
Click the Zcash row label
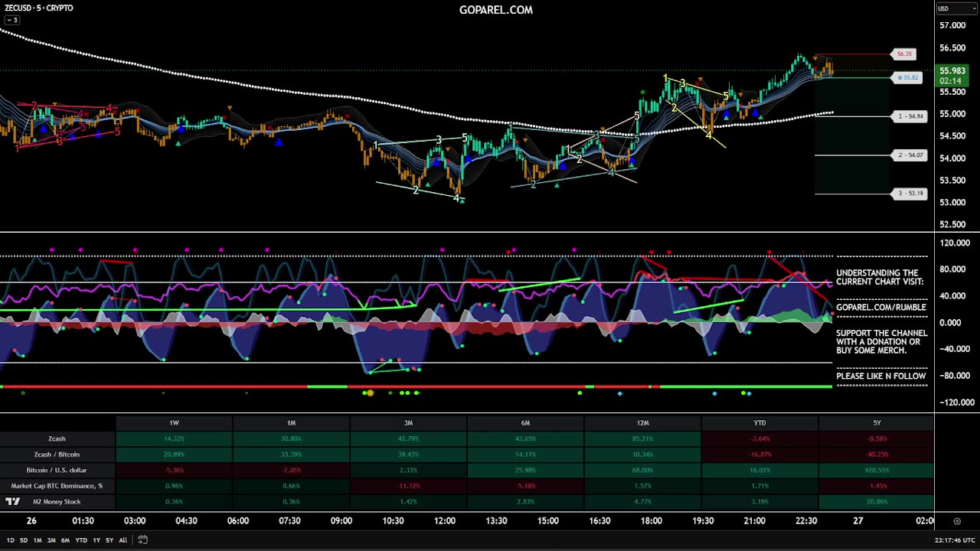pos(57,439)
